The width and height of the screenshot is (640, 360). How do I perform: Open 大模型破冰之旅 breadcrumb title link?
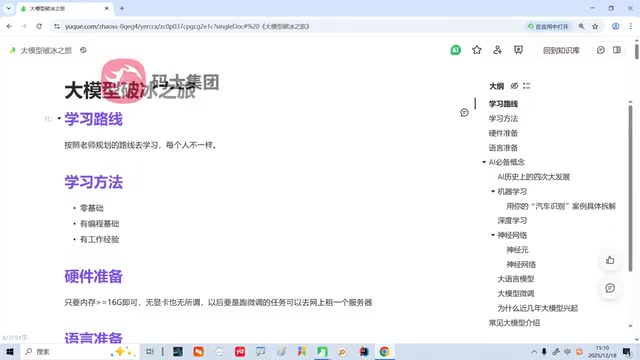coord(46,50)
